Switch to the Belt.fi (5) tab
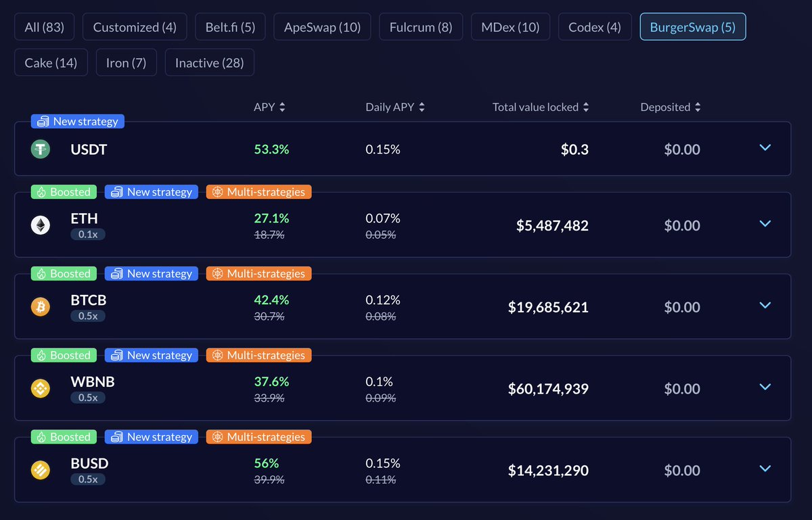This screenshot has height=520, width=812. point(230,27)
